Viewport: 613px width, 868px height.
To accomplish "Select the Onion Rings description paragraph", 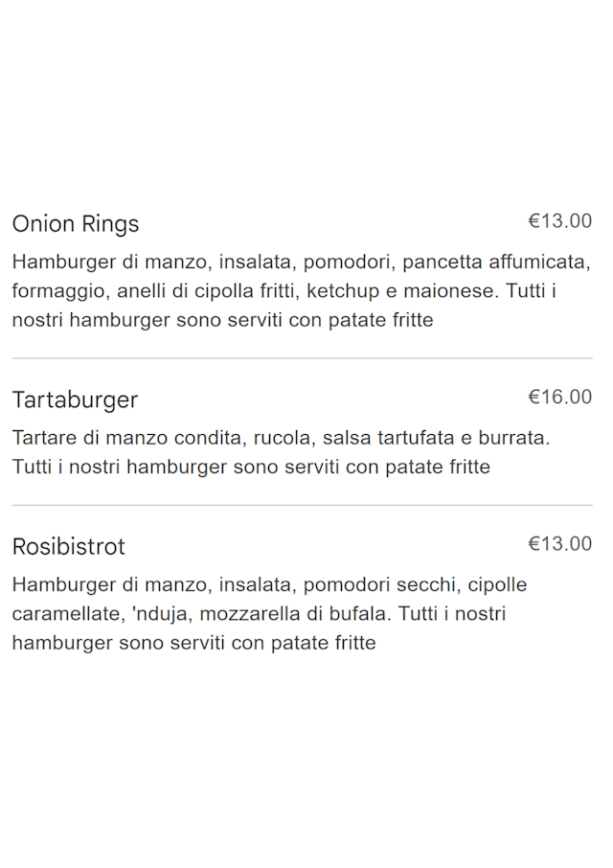I will [301, 291].
